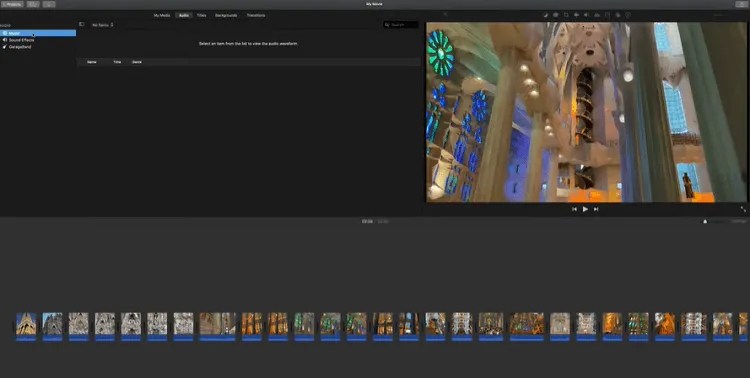
Task: Sort audio list by Time column
Action: coord(117,62)
